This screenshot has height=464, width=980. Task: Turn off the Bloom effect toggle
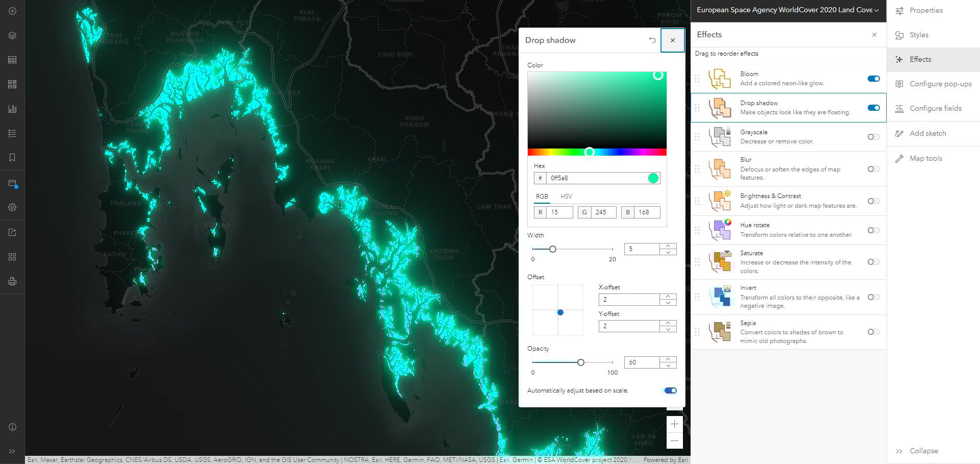coord(874,79)
